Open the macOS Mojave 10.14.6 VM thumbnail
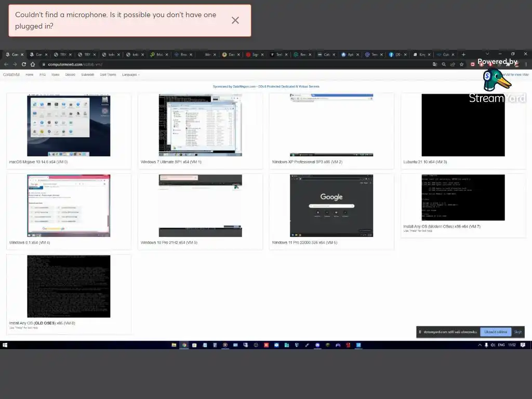This screenshot has width=532, height=399. point(69,125)
